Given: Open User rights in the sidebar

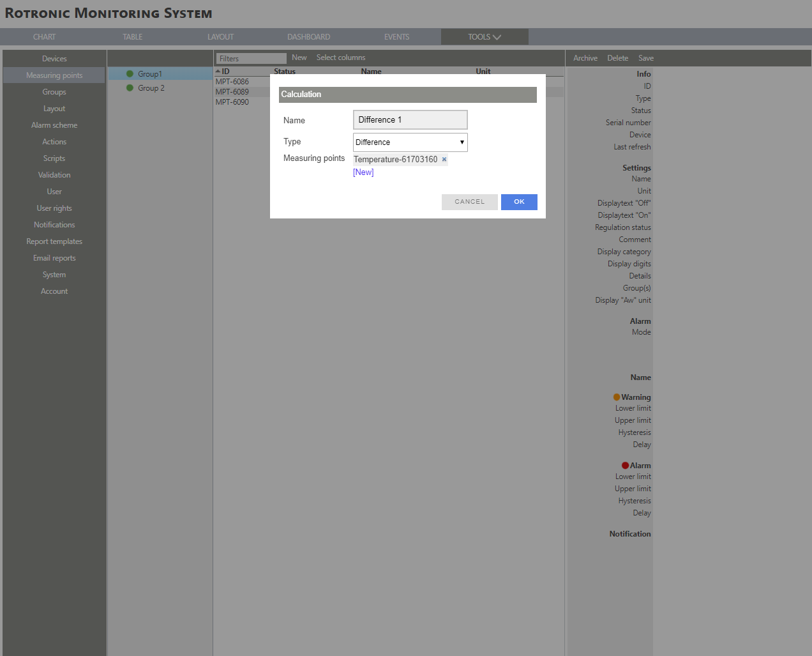Looking at the screenshot, I should click(54, 208).
